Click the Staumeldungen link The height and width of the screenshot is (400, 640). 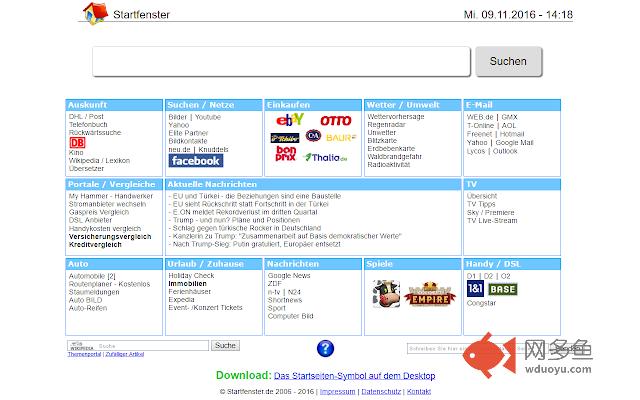[x=94, y=292]
